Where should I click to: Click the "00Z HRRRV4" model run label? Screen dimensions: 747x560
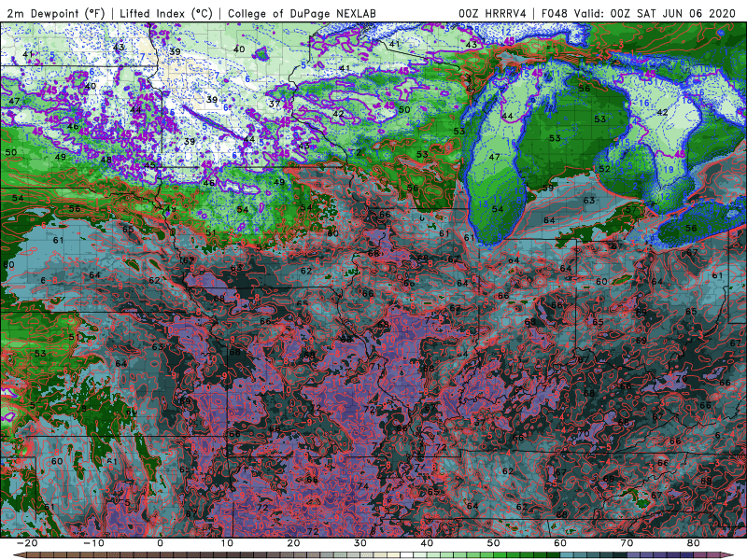(x=492, y=13)
